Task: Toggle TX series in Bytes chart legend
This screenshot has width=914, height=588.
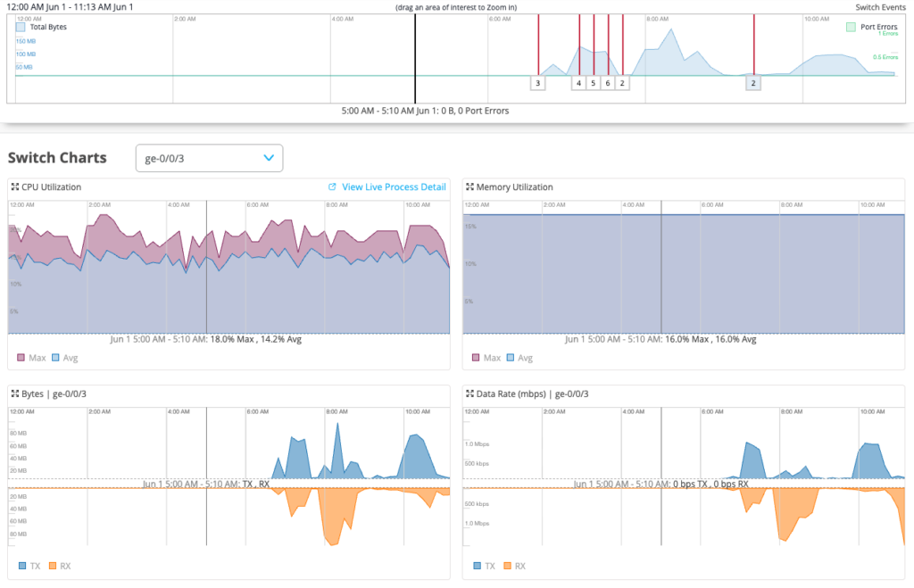Action: pos(29,566)
